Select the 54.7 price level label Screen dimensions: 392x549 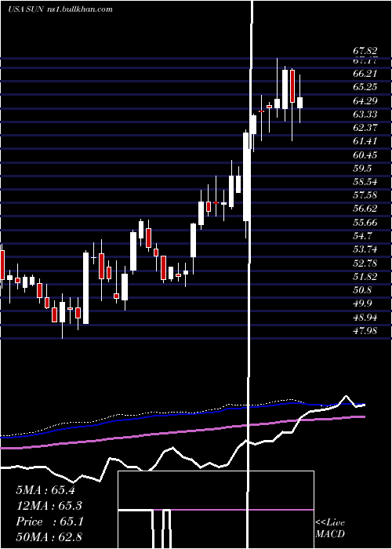[362, 235]
